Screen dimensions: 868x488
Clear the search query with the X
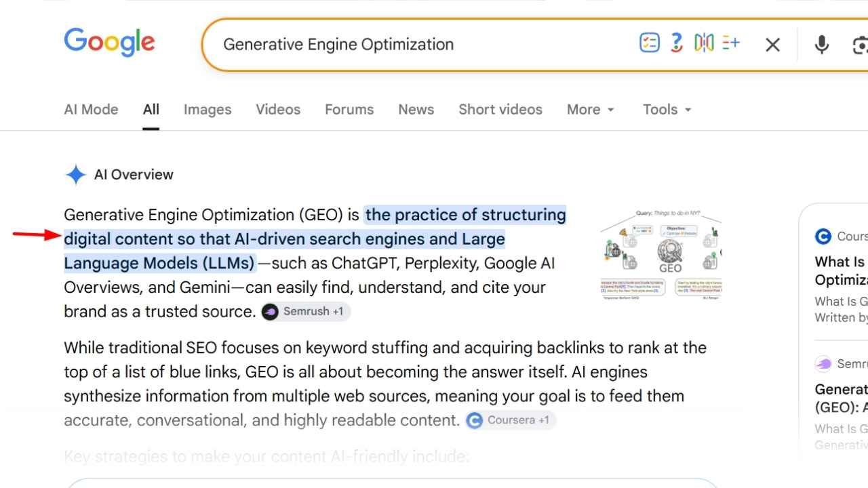(772, 45)
